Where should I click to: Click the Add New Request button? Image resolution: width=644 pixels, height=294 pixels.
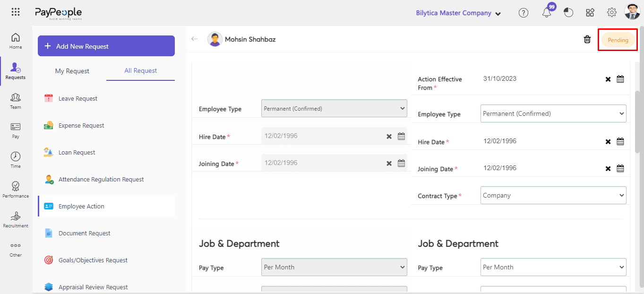click(x=106, y=46)
